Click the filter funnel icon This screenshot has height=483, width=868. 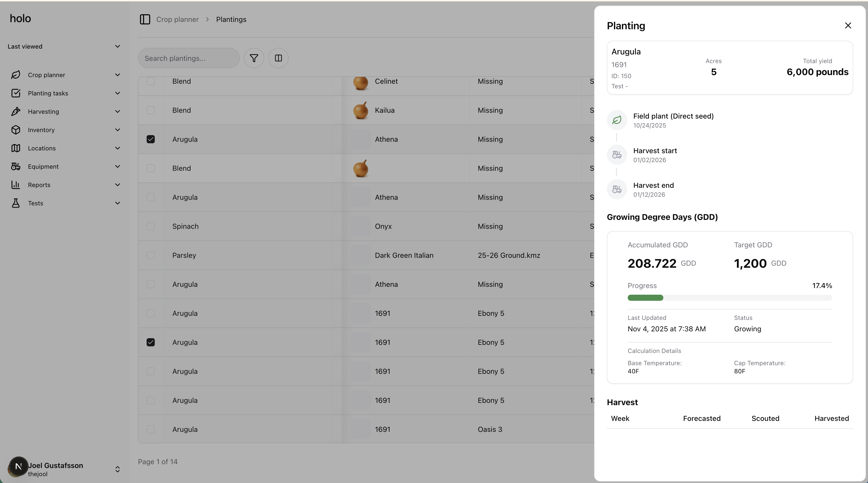pos(254,58)
